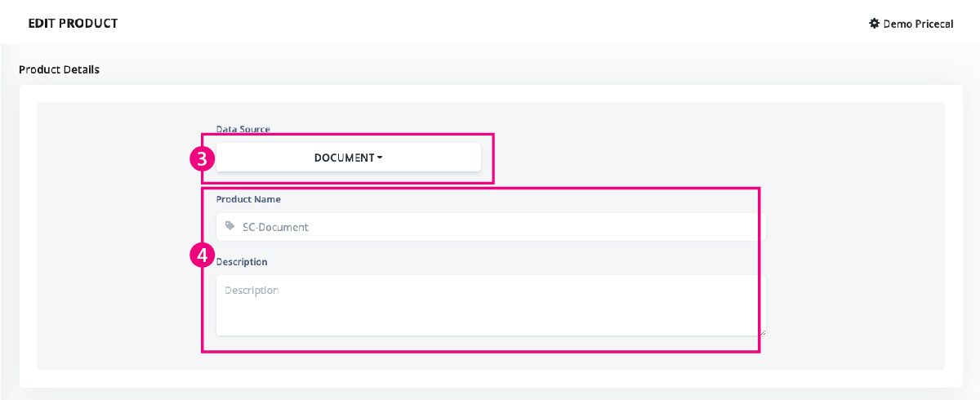The height and width of the screenshot is (400, 980).
Task: Click the Product Name label
Action: click(x=248, y=198)
